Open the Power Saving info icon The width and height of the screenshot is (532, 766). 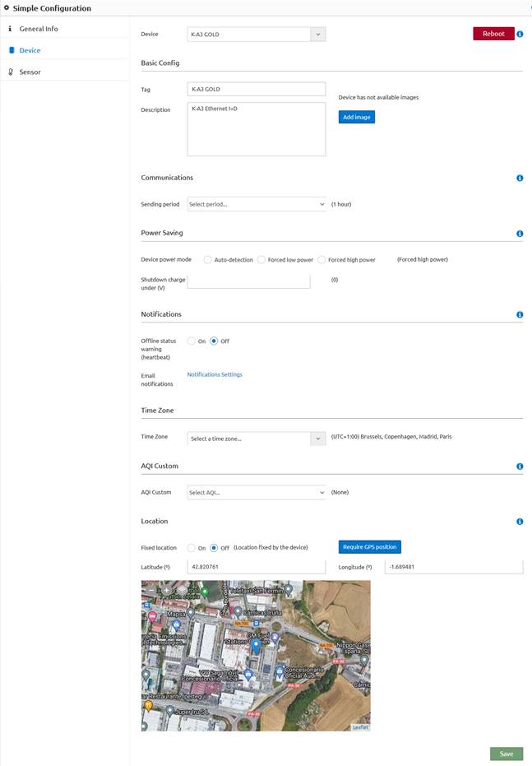pos(520,234)
